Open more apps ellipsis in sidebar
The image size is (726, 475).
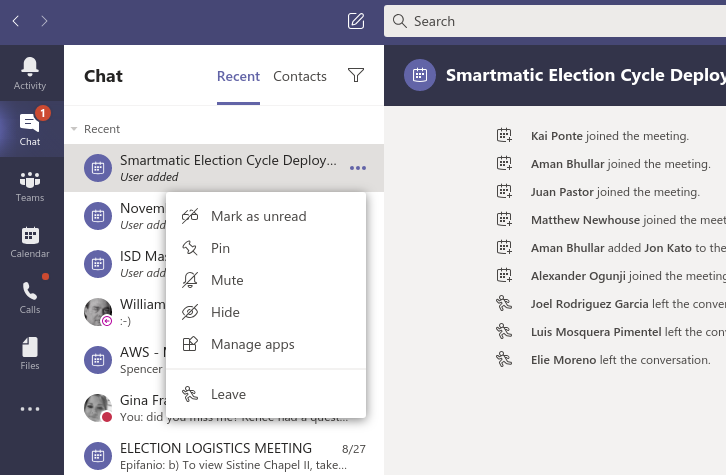[30, 409]
